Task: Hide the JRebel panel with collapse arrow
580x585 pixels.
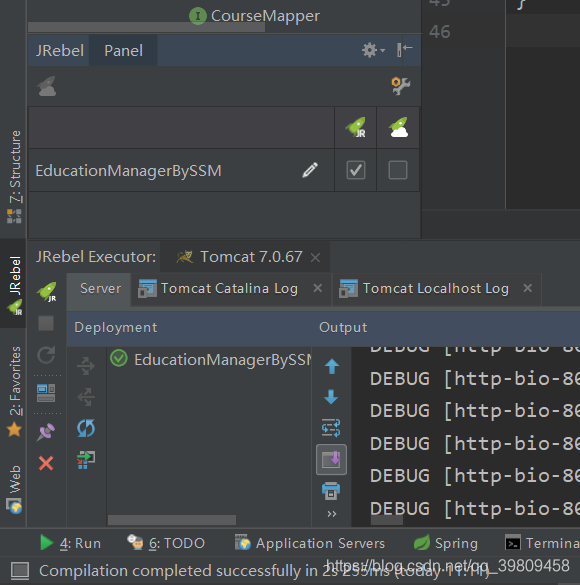Action: point(404,49)
